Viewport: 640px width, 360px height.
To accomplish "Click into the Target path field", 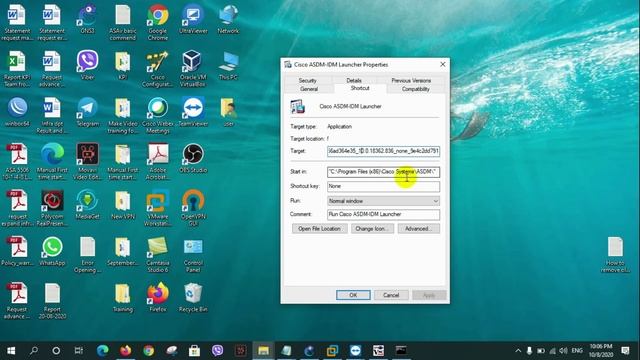I will tap(383, 151).
